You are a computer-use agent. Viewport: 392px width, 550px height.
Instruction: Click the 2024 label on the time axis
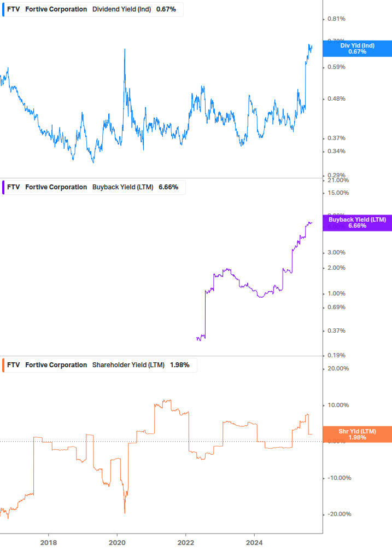[254, 543]
